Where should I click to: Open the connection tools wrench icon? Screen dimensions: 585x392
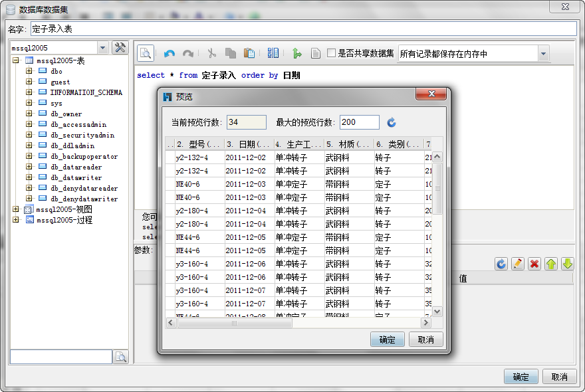pos(120,48)
